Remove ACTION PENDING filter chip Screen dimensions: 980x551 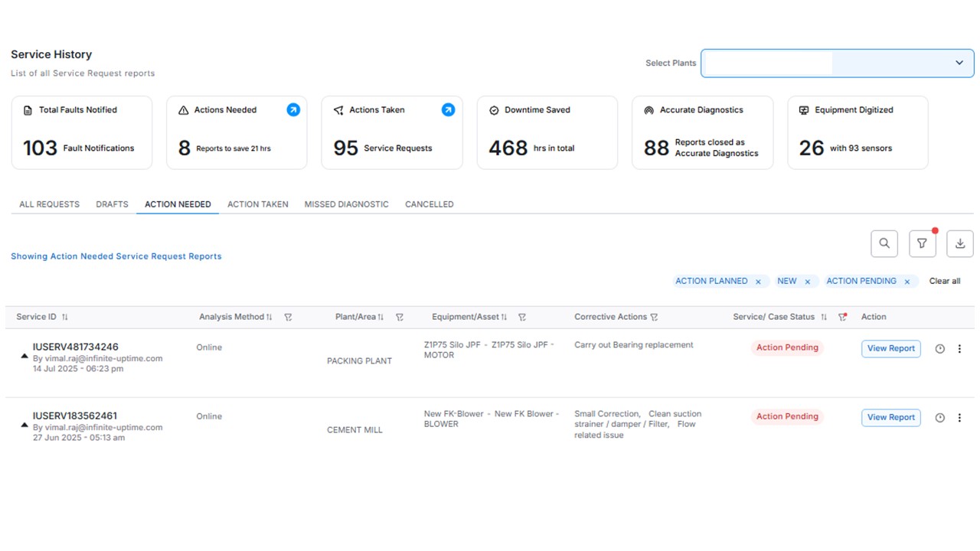pyautogui.click(x=906, y=282)
